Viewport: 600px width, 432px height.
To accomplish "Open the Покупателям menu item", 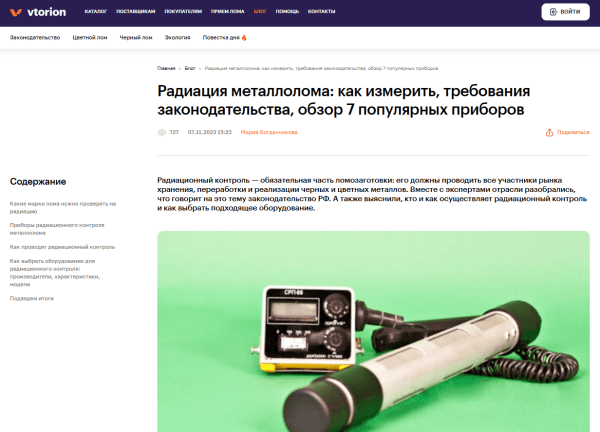I will (183, 11).
